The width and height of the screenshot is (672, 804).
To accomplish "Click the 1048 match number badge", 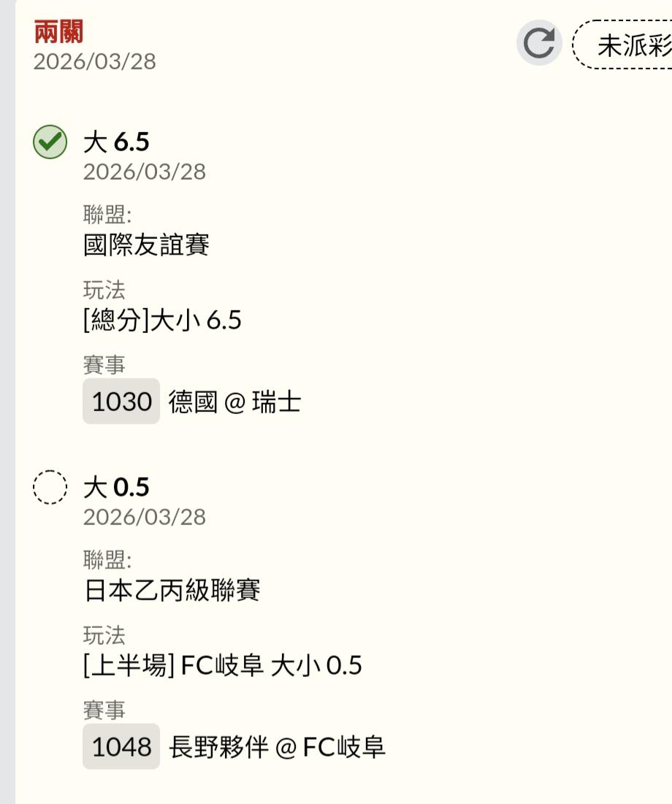I will point(121,746).
